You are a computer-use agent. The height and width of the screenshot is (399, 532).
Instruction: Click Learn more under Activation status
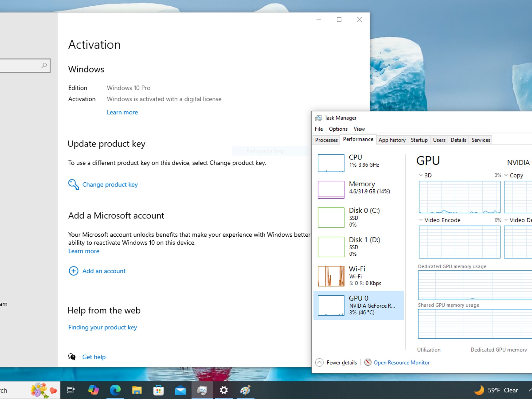[x=122, y=112]
